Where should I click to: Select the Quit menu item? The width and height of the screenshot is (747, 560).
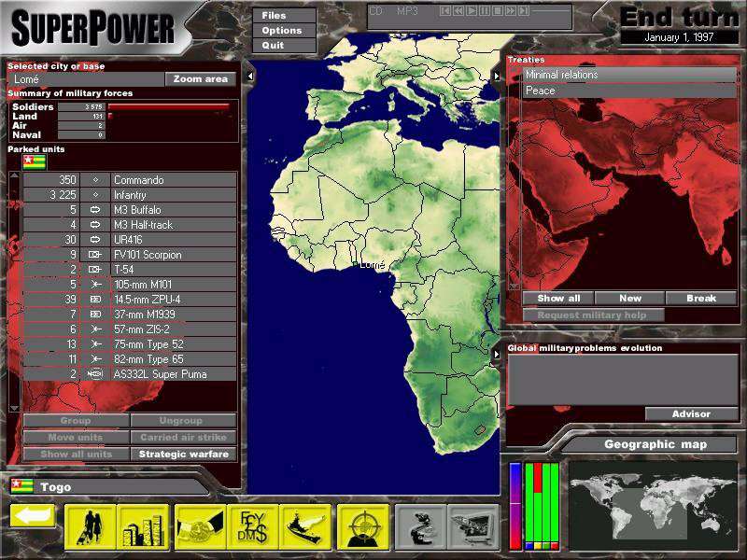tap(284, 45)
